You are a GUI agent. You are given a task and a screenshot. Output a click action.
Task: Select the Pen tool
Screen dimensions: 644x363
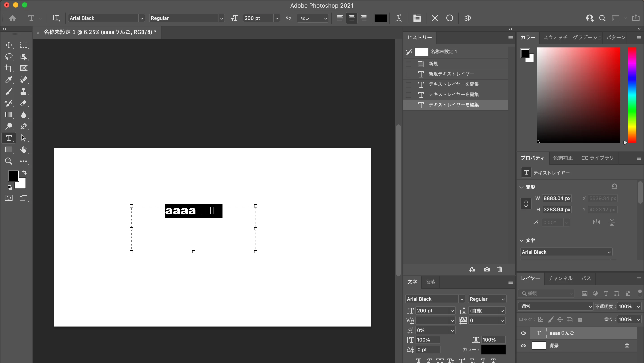pyautogui.click(x=23, y=126)
